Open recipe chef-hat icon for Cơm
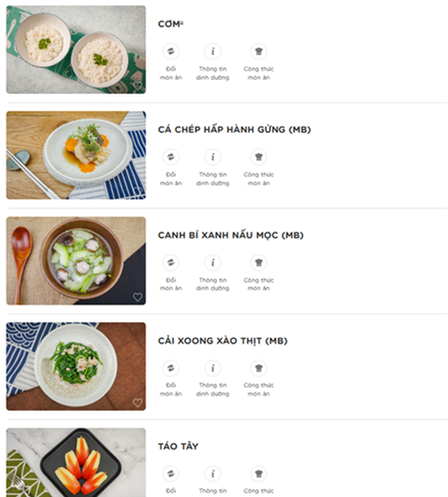The image size is (448, 497). coord(258,52)
